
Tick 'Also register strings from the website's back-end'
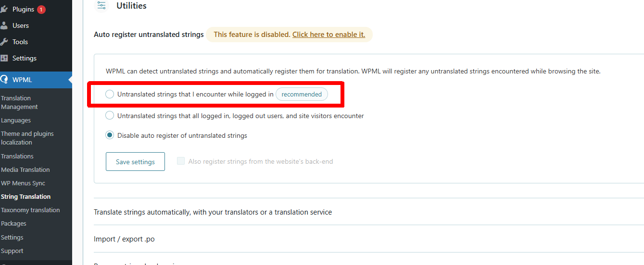pyautogui.click(x=181, y=161)
